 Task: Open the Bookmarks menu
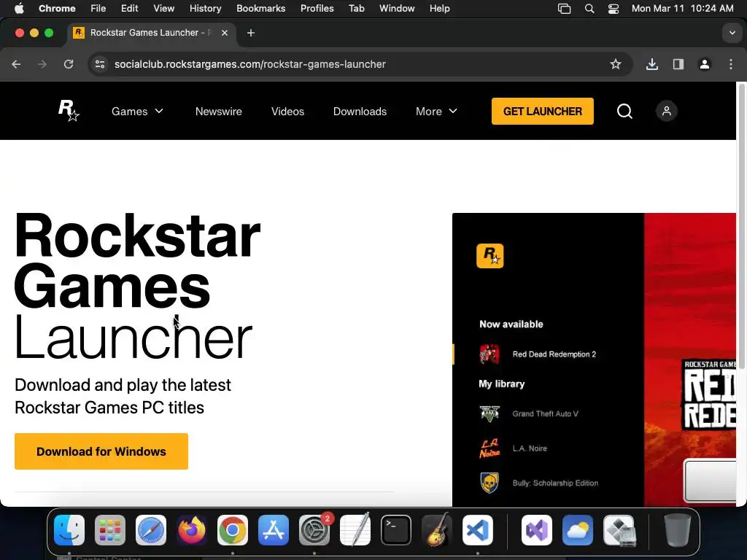pos(261,8)
